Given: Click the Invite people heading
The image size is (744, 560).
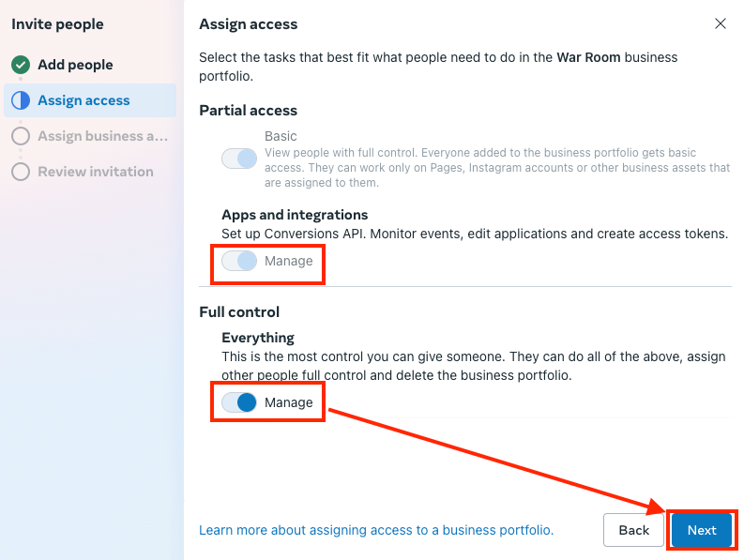Looking at the screenshot, I should coord(57,24).
